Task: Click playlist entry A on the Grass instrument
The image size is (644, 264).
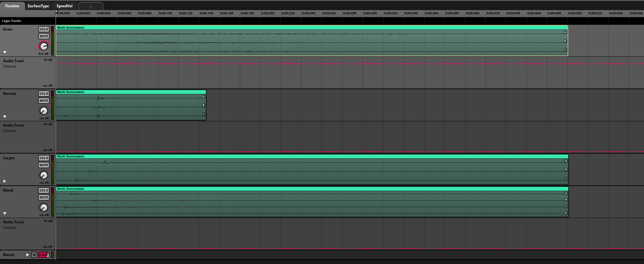Action: tap(565, 32)
